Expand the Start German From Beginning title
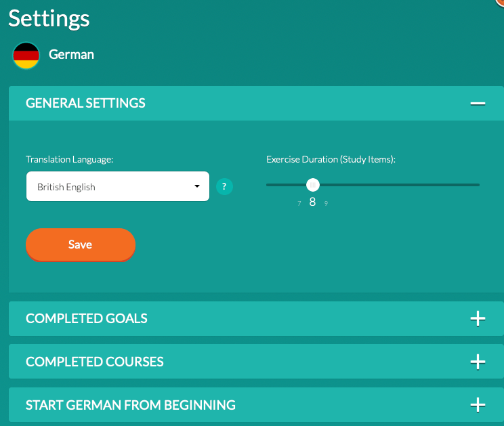This screenshot has height=426, width=504. tap(131, 405)
